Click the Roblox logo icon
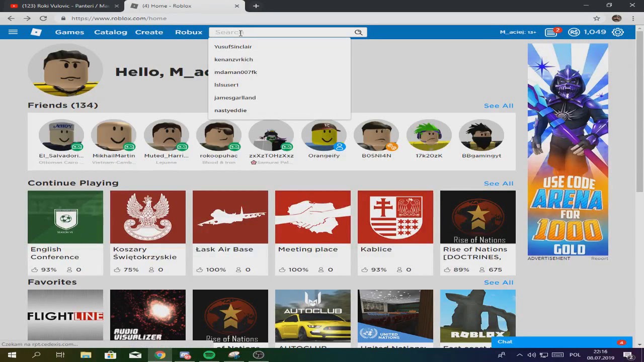The width and height of the screenshot is (644, 362). [x=36, y=32]
